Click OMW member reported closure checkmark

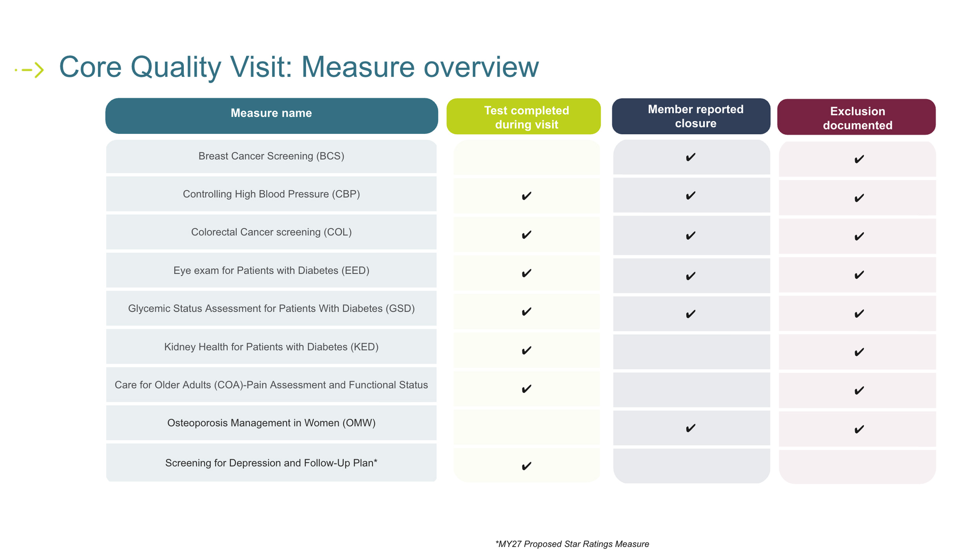(x=690, y=428)
